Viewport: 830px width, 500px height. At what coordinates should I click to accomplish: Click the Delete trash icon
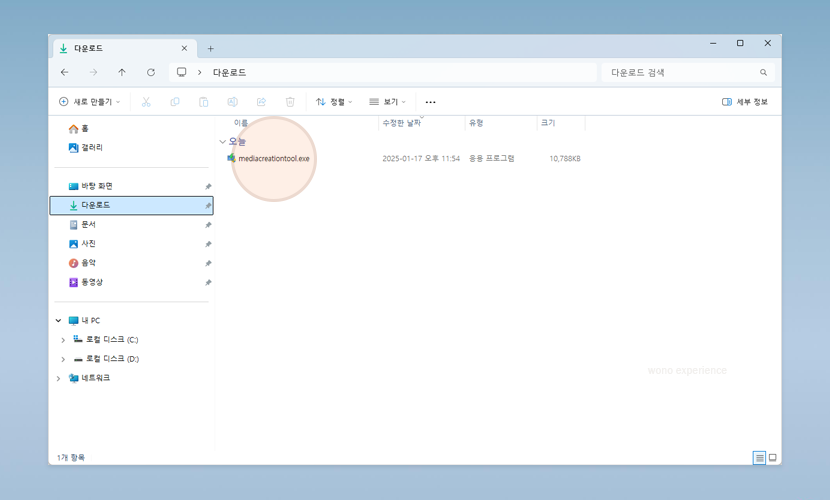pos(290,102)
